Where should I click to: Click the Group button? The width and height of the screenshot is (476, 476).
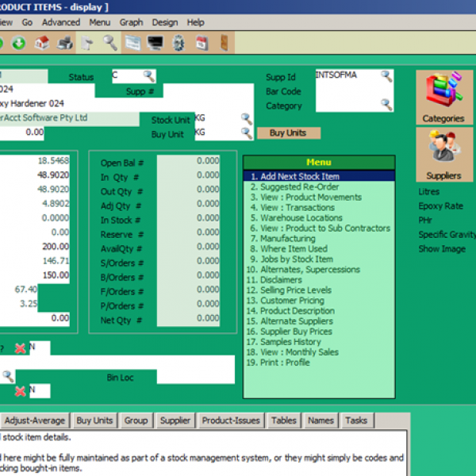pyautogui.click(x=136, y=420)
